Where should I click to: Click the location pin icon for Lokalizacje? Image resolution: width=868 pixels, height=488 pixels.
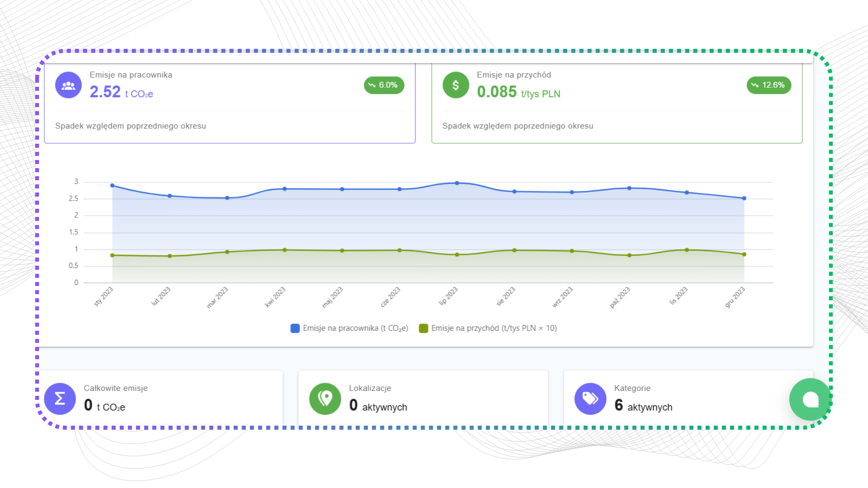(325, 399)
